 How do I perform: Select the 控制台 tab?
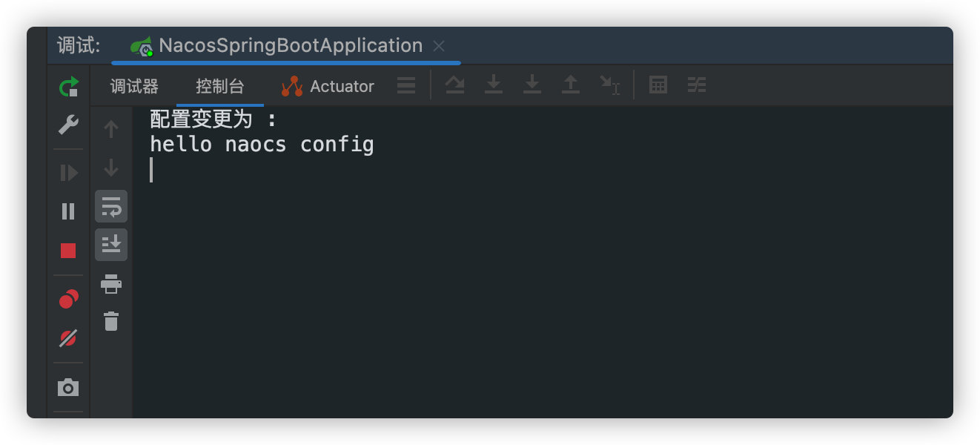click(x=220, y=86)
